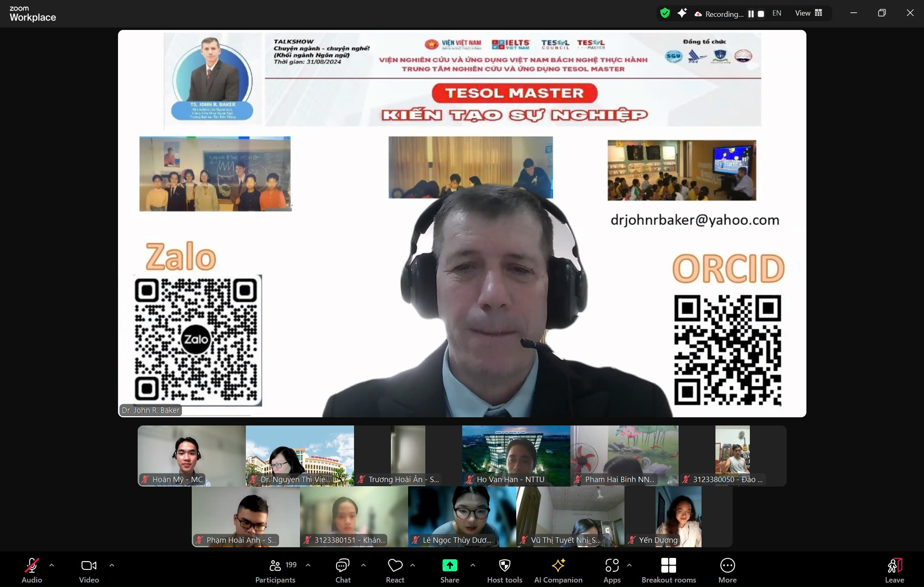924x587 pixels.
Task: Click the AI Companion sparkle icon in top bar
Action: [x=682, y=14]
